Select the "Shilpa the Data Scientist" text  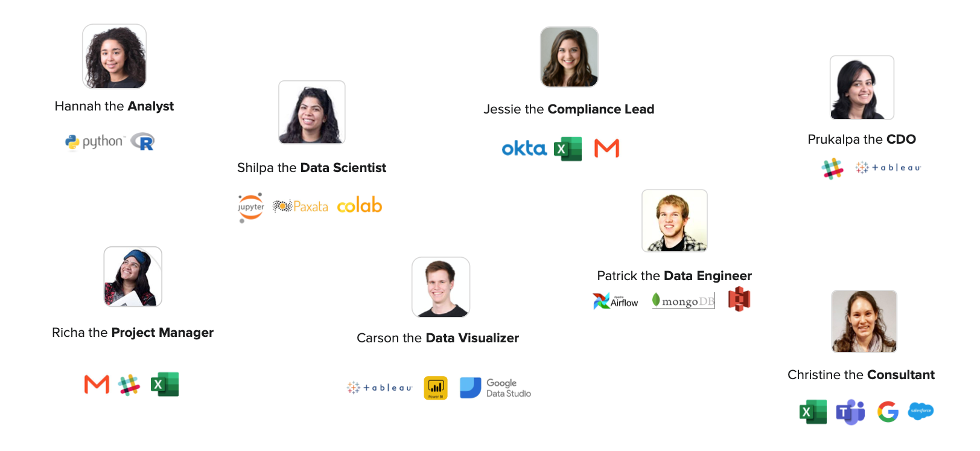pos(311,168)
